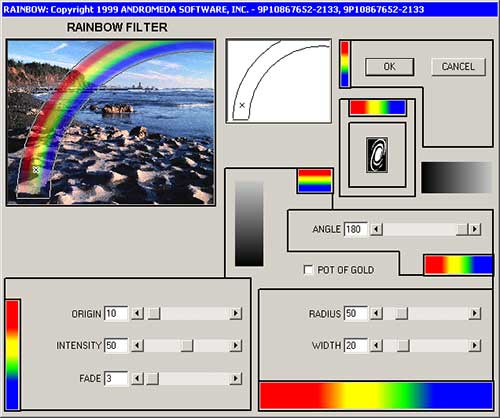Click OK to apply the rainbow filter

[x=390, y=67]
